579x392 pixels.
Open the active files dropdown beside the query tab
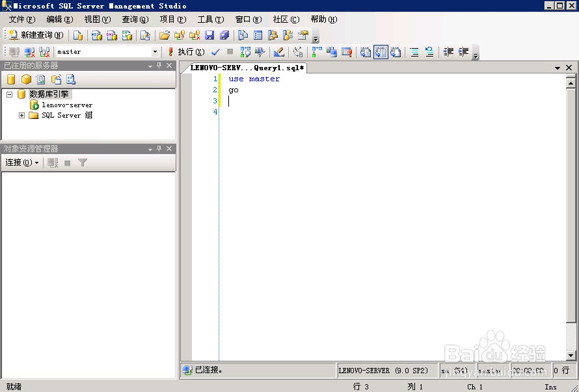click(x=558, y=68)
